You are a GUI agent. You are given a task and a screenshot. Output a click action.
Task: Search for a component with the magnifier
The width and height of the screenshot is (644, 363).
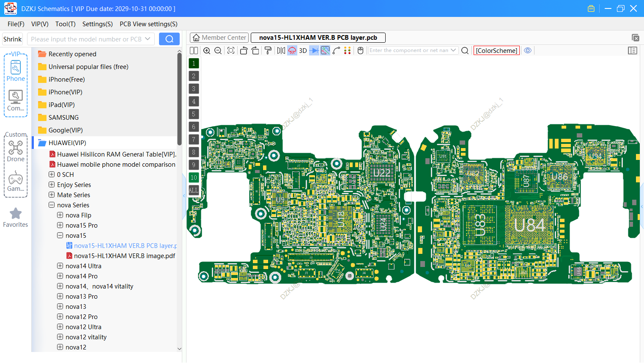[465, 50]
